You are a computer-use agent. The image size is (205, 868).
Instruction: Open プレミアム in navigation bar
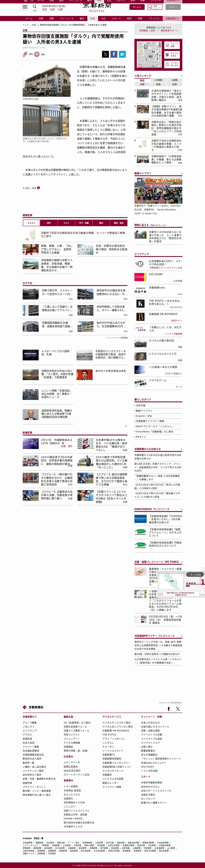[154, 18]
